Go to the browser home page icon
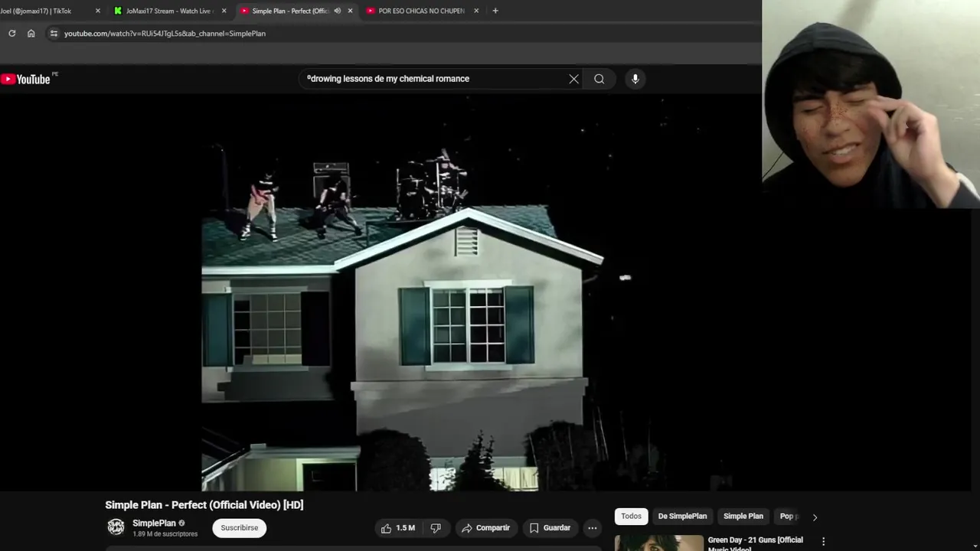Viewport: 980px width, 551px height. point(31,34)
